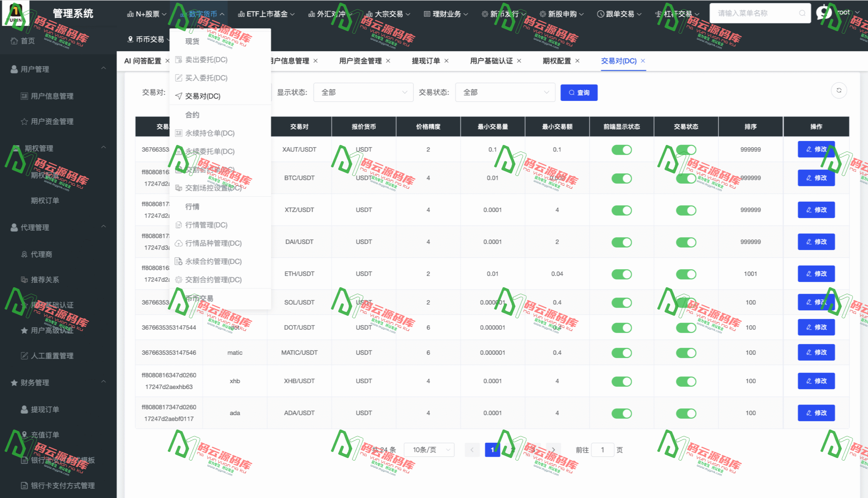Toggle front-end display for XAUT/USDT

coord(622,150)
